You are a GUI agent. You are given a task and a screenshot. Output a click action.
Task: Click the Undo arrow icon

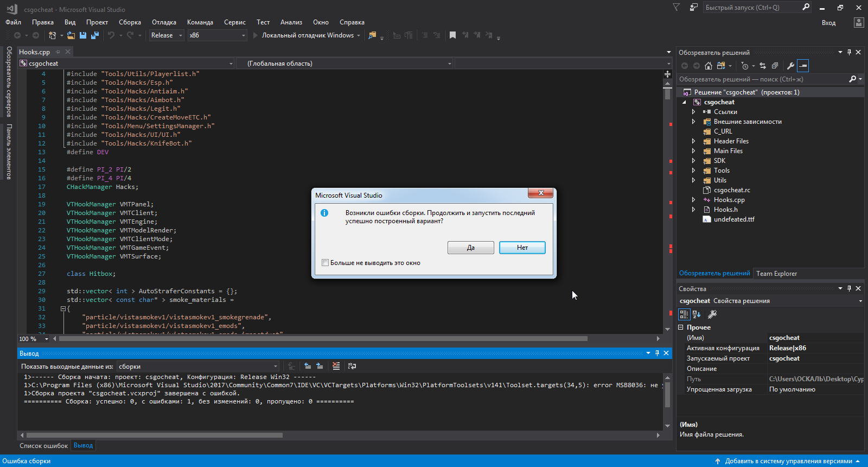(111, 35)
